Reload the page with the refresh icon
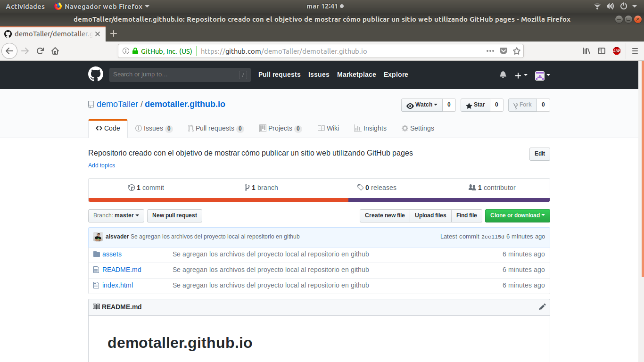The height and width of the screenshot is (362, 644). (40, 51)
